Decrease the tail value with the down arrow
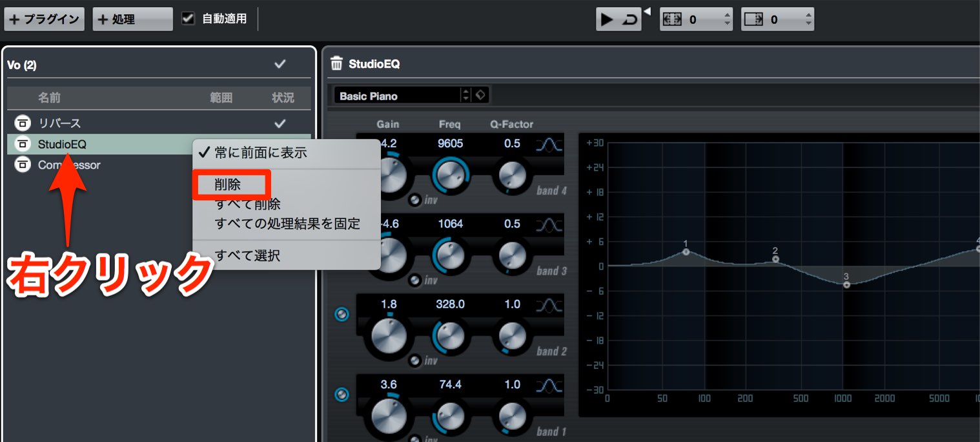Viewport: 980px width, 442px height. 809,24
